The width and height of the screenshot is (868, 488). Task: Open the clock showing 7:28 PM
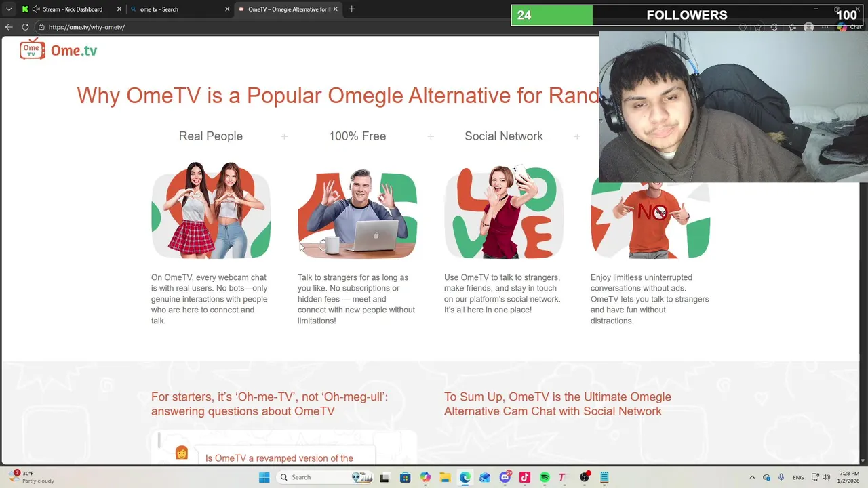pyautogui.click(x=850, y=477)
